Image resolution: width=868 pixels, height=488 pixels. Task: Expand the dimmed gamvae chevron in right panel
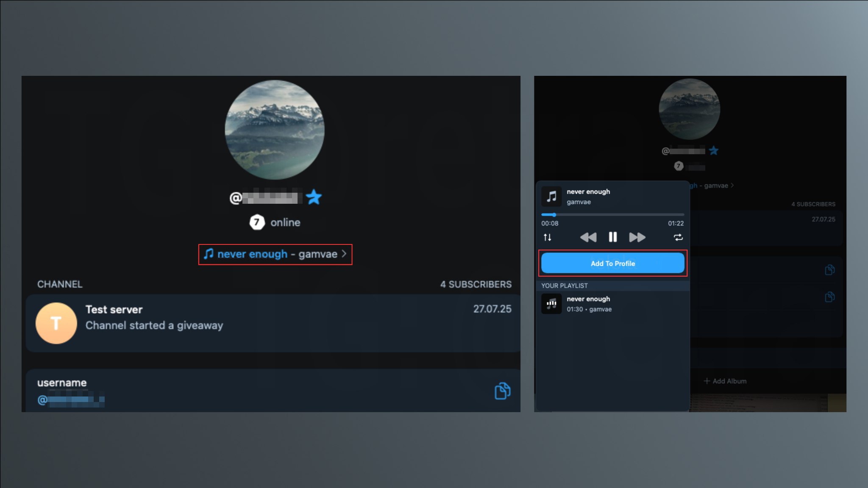coord(732,185)
